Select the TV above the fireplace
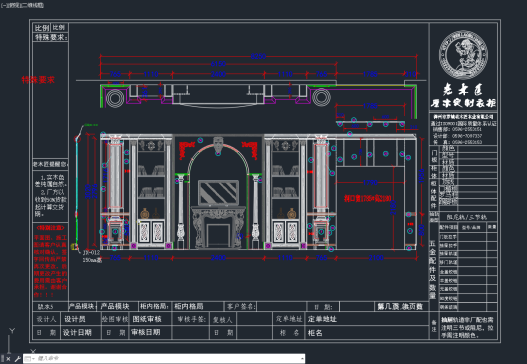This screenshot has width=527, height=364. (218, 192)
